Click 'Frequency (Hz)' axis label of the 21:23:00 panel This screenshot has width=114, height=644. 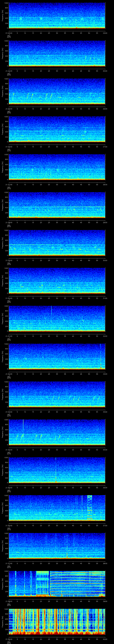coord(3,16)
